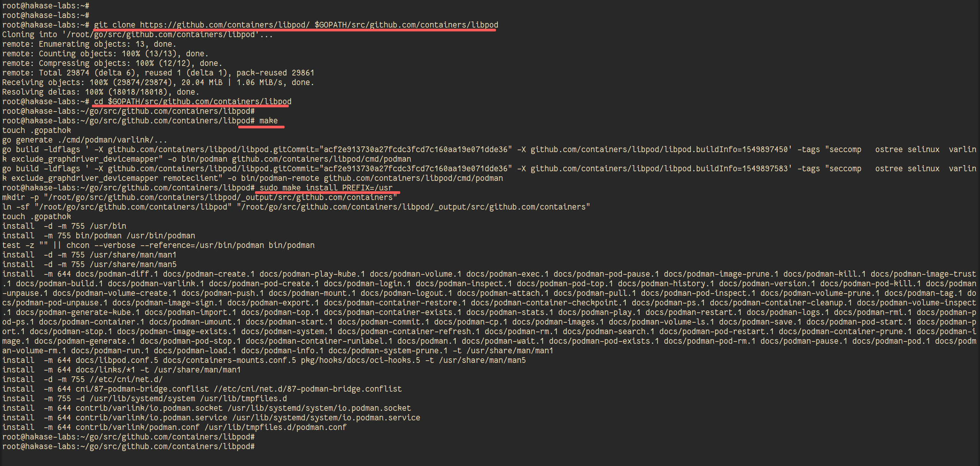The image size is (980, 466).
Task: Click the final shell prompt at the bottom
Action: (128, 446)
